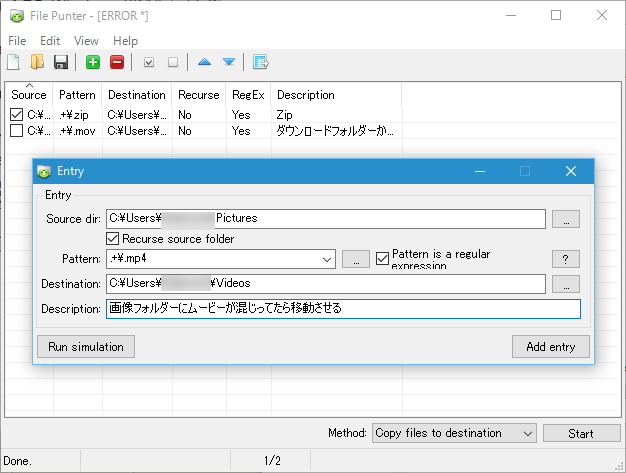626x473 pixels.
Task: Sort by the Pattern column header
Action: pos(77,95)
